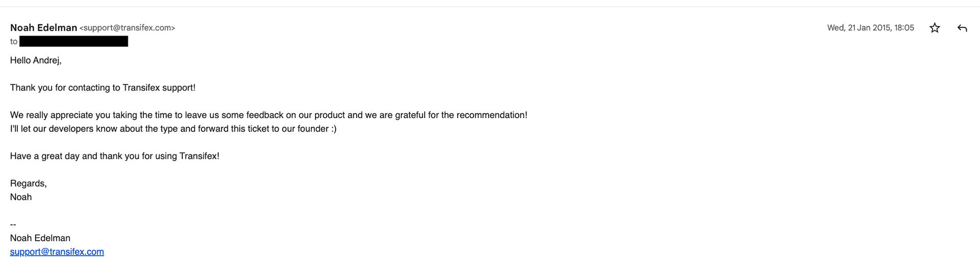Click the single-word "Noah" sign-off
The image size is (980, 268).
click(x=21, y=197)
